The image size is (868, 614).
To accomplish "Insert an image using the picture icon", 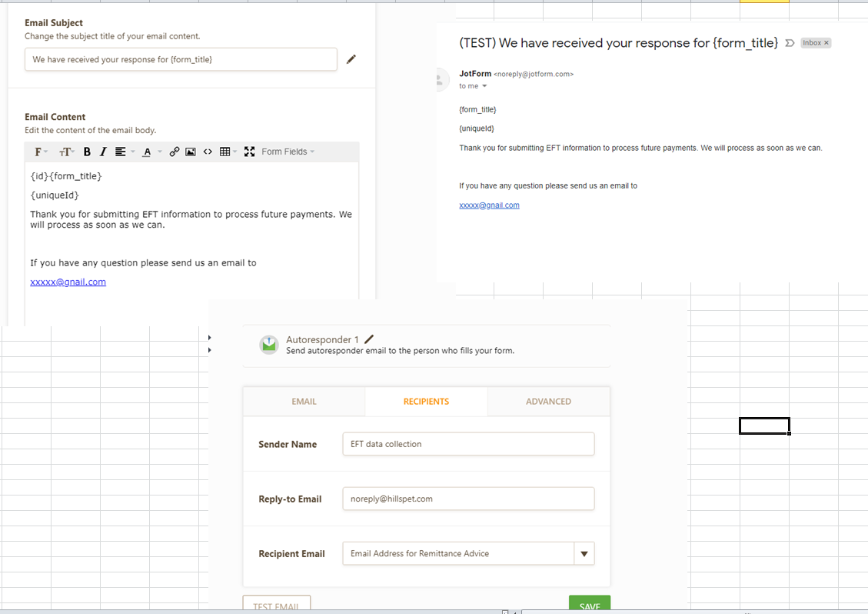I will pyautogui.click(x=191, y=152).
